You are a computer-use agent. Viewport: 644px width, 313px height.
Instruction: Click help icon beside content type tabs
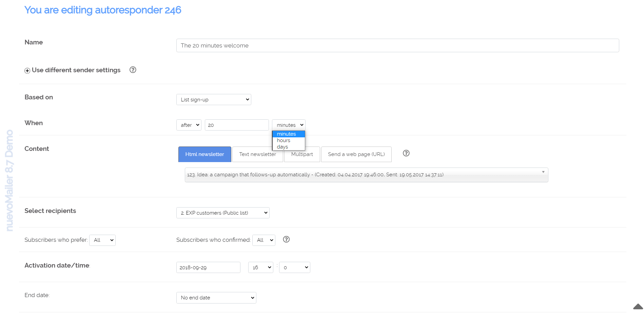click(406, 153)
